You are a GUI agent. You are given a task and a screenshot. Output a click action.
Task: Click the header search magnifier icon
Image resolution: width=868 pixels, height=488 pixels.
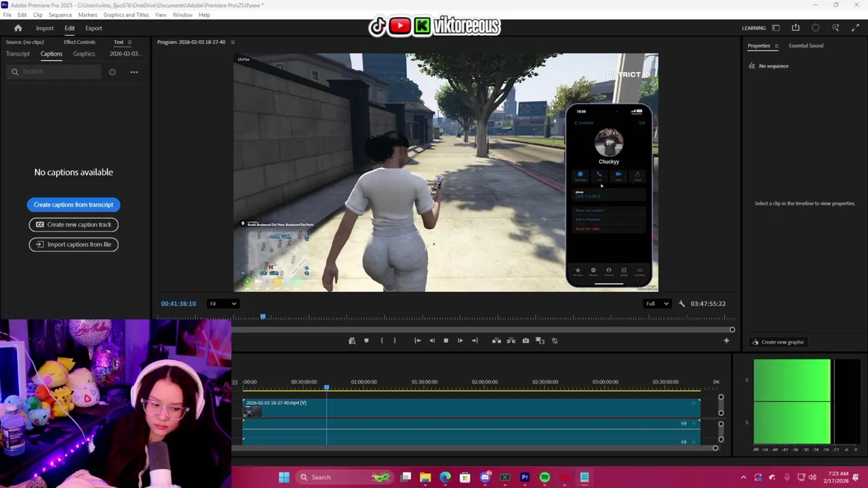835,28
